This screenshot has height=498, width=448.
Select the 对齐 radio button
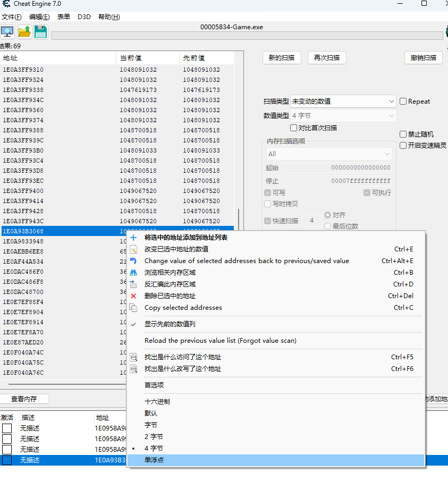pos(328,215)
